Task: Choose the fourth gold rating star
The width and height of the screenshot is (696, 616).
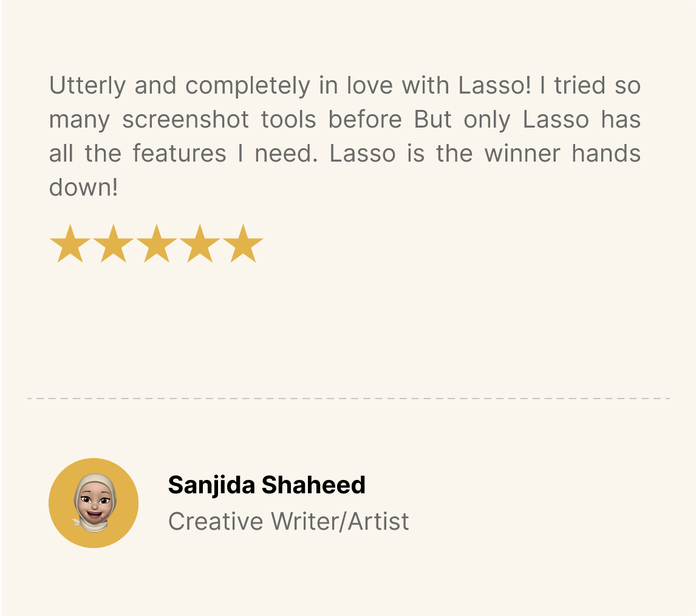Action: click(x=199, y=244)
